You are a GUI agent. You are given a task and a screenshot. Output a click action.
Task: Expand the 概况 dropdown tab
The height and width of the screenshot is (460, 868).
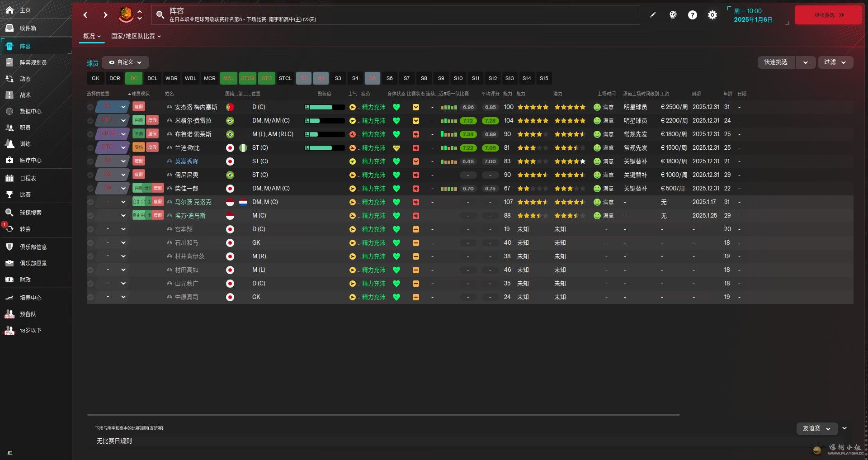(92, 36)
